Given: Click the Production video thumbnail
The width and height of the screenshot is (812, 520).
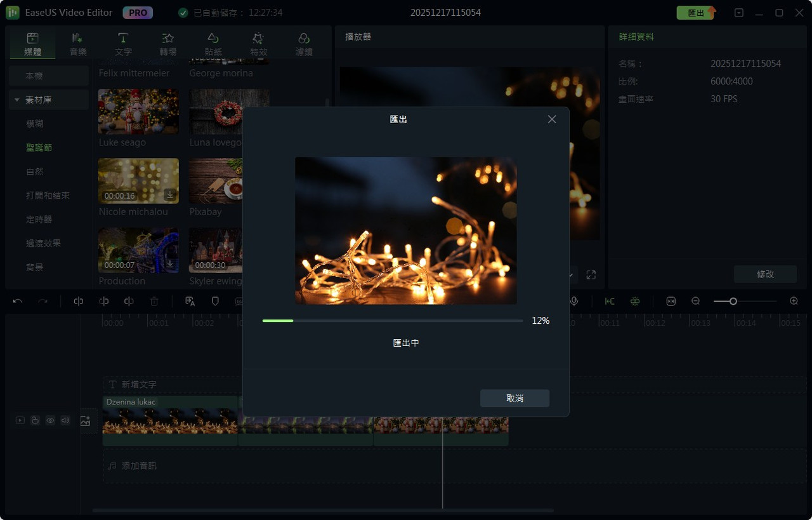Looking at the screenshot, I should 138,250.
